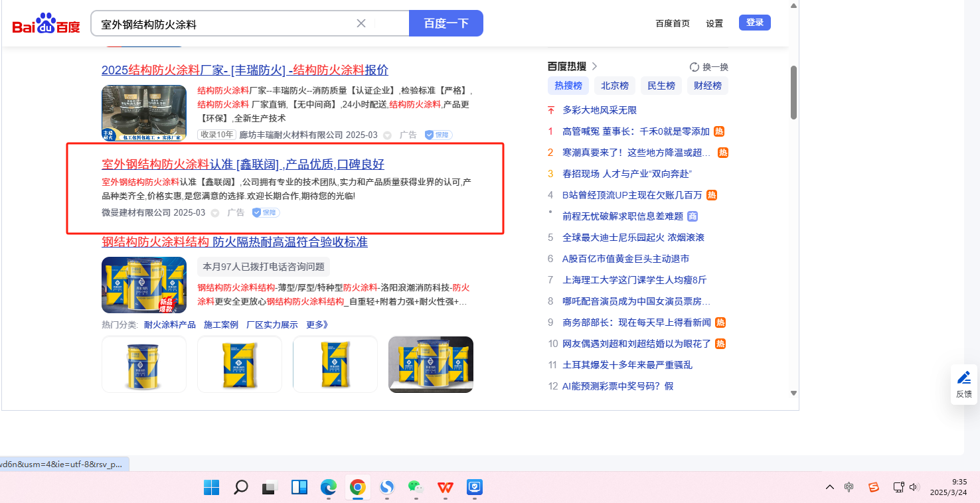Open hot search 全球最大迪士尼乐园起火
Image resolution: width=980 pixels, height=503 pixels.
(633, 238)
